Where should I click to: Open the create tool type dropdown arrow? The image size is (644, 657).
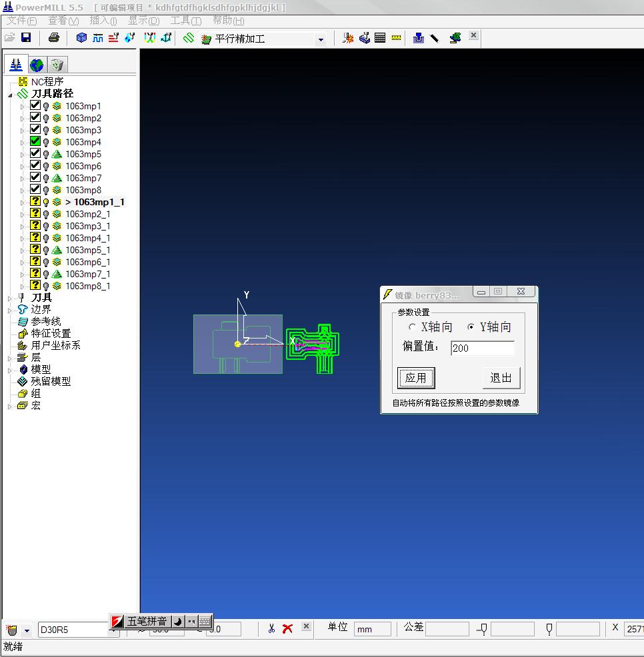pyautogui.click(x=27, y=630)
